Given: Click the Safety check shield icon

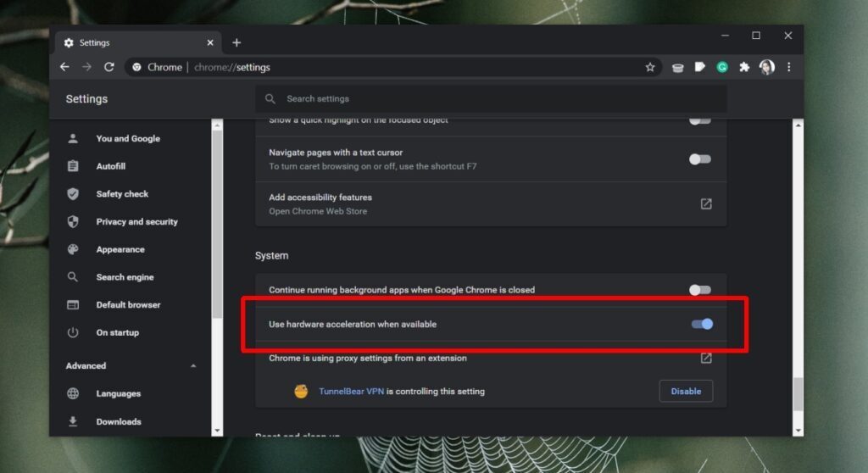Looking at the screenshot, I should (x=73, y=194).
